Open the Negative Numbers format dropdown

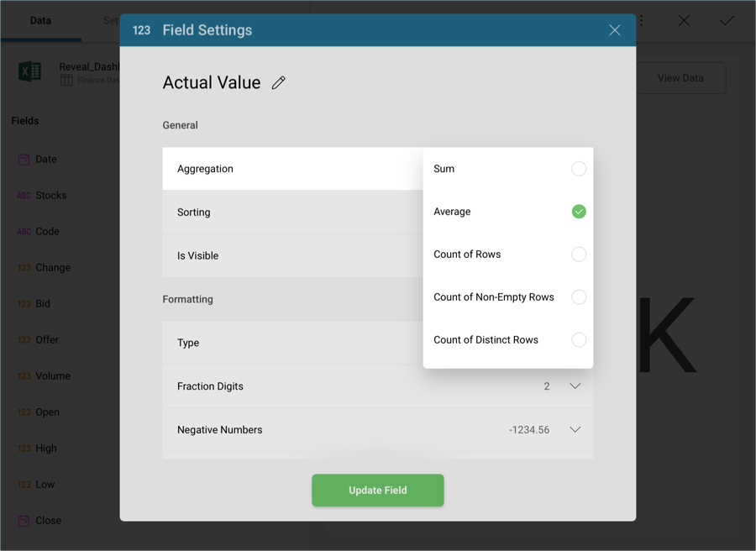coord(575,430)
